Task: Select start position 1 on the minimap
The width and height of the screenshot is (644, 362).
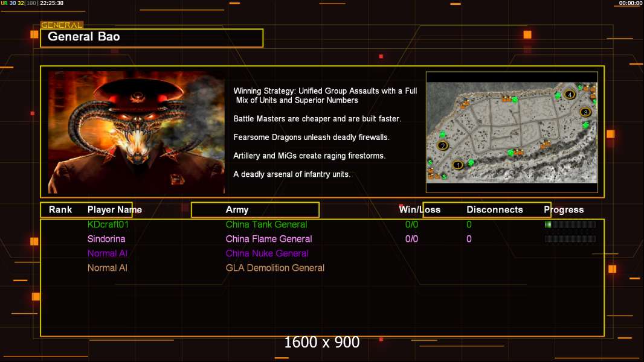Action: pos(457,165)
